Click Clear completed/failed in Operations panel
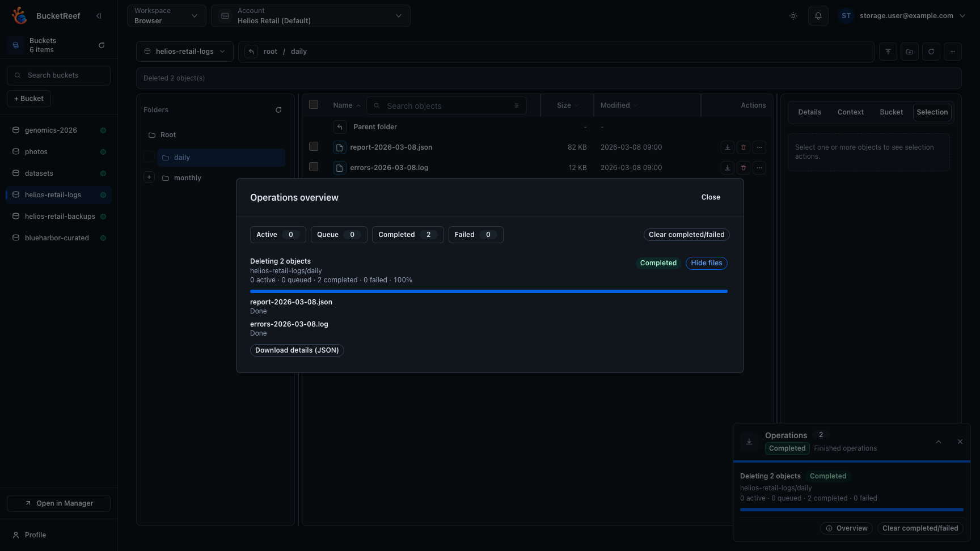Screen dimensions: 980x551 [920, 528]
